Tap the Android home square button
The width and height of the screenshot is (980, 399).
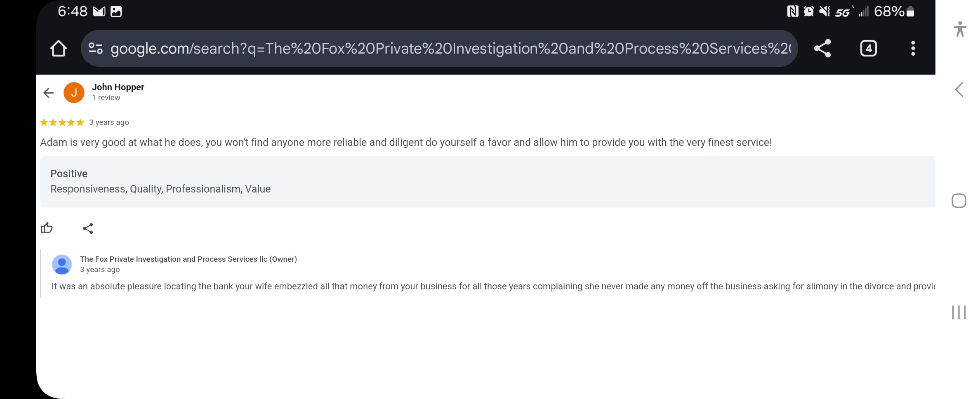pyautogui.click(x=959, y=201)
